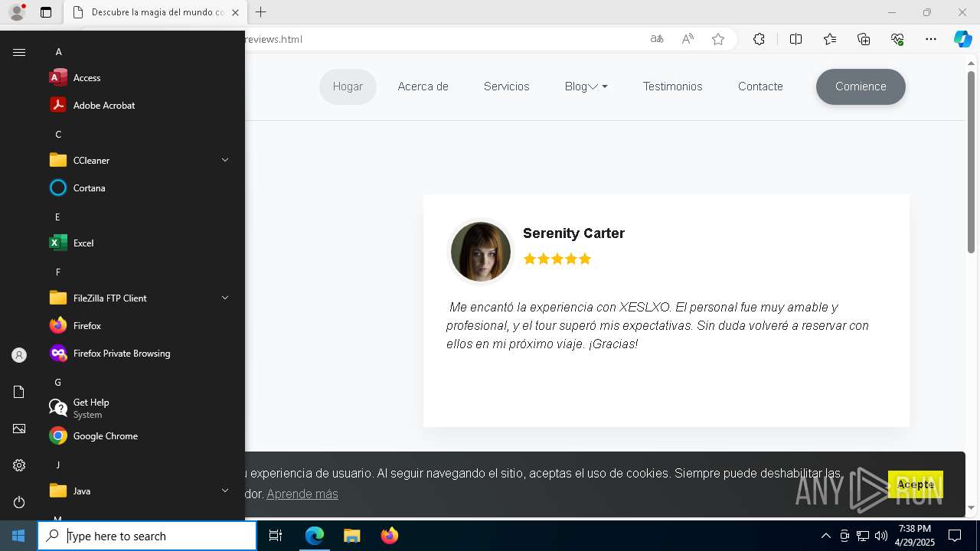Open split screen in Edge
The image size is (980, 551).
[795, 39]
